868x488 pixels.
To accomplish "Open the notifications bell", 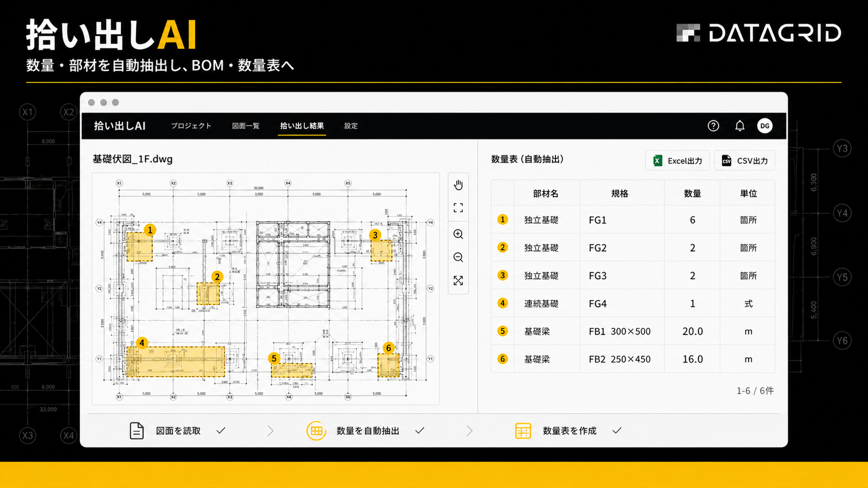I will pyautogui.click(x=739, y=126).
